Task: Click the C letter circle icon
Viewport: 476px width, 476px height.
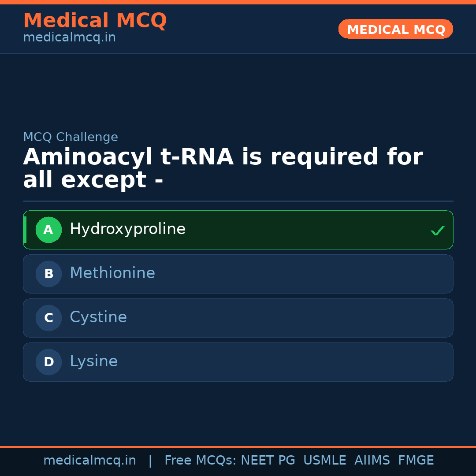Action: click(48, 318)
